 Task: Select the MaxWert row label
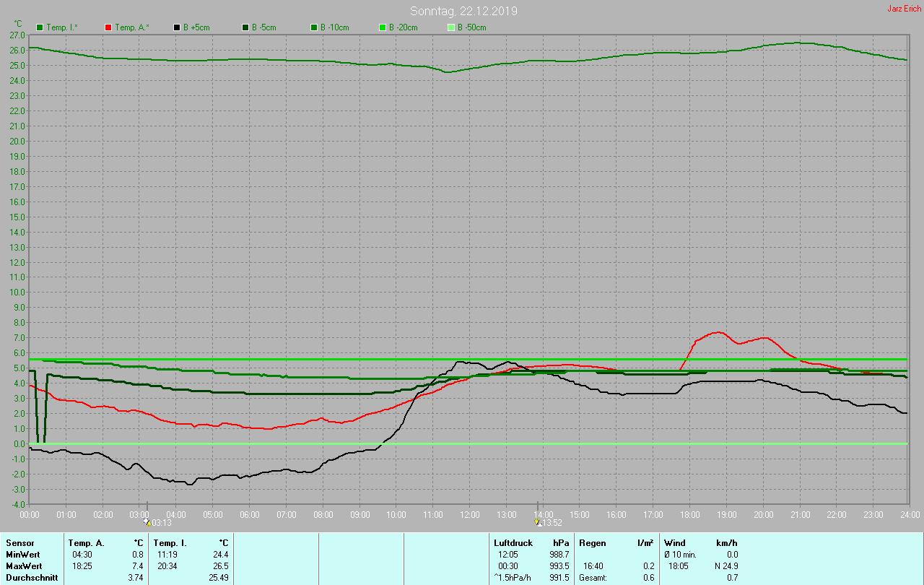click(x=23, y=566)
